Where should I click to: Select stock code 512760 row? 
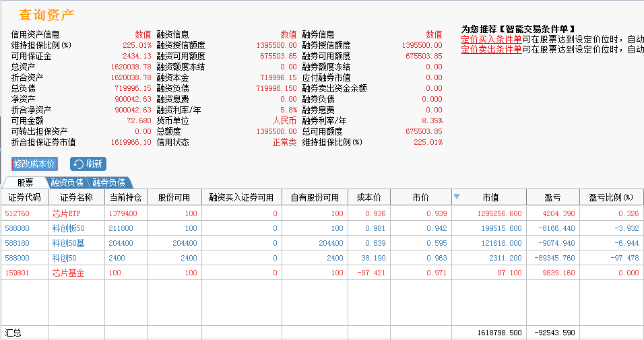(x=322, y=213)
